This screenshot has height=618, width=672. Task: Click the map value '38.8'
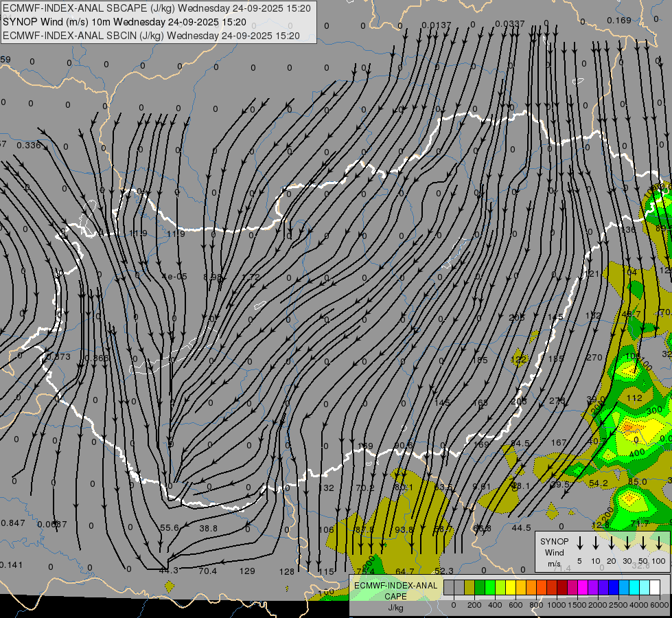coord(208,528)
